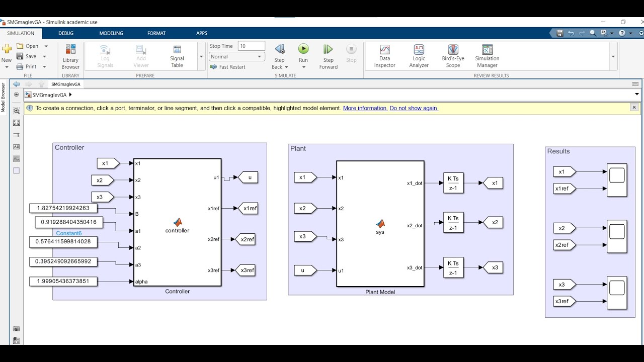Expand the address bar dropdown arrow at the right
Image resolution: width=644 pixels, height=362 pixels.
click(636, 95)
